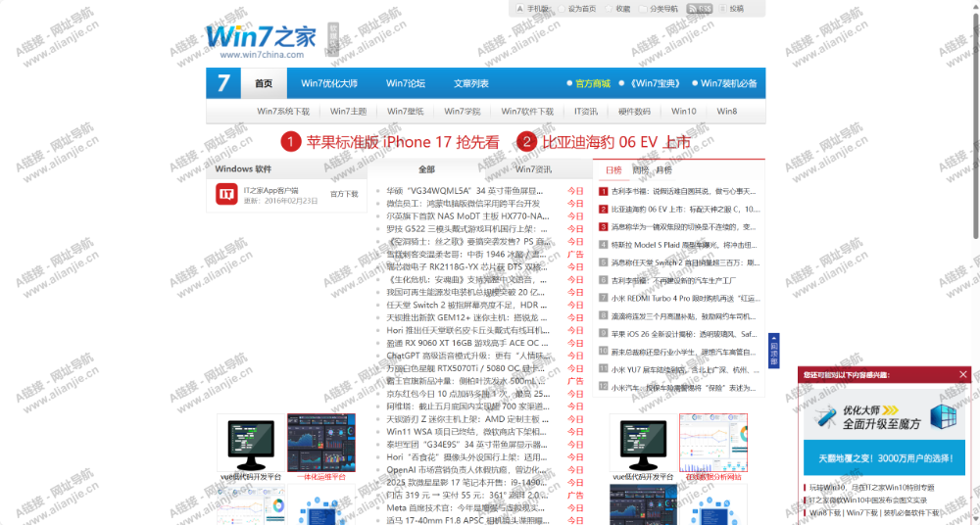This screenshot has height=525, width=980.
Task: Open the 分类导航 folder link
Action: coord(659,9)
